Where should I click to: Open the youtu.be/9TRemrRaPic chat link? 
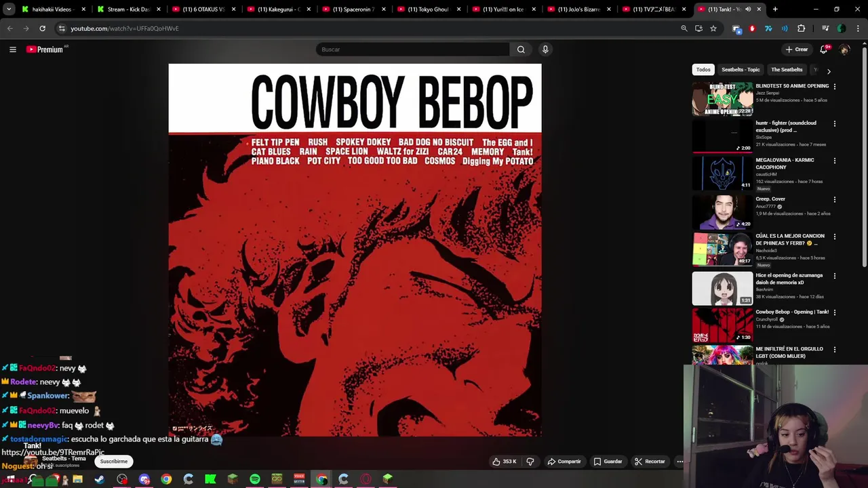(53, 452)
